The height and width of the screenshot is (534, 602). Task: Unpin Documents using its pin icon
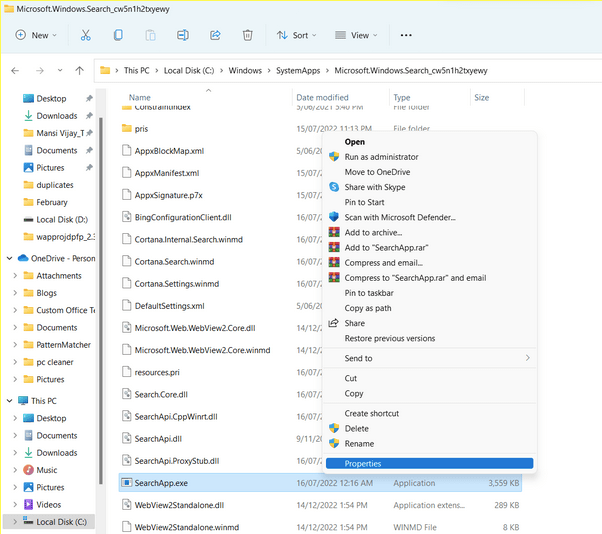coord(89,150)
